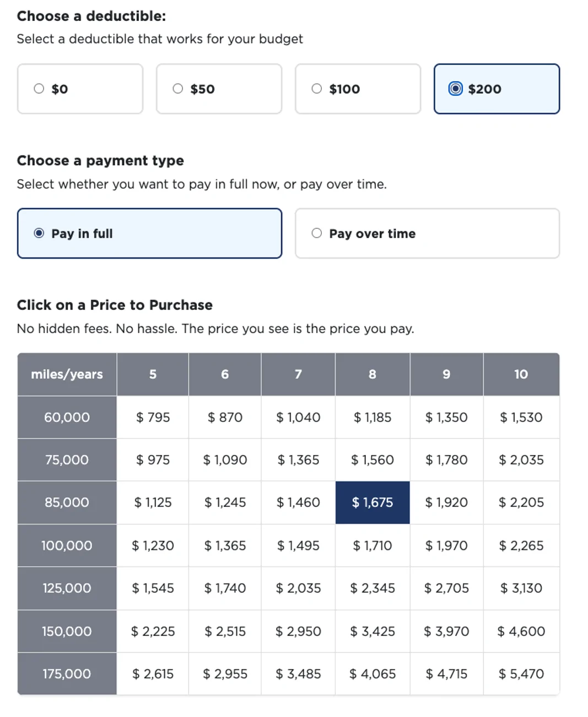The width and height of the screenshot is (588, 717).
Task: Select the $1,090 price for 75,000 miles
Action: [225, 460]
